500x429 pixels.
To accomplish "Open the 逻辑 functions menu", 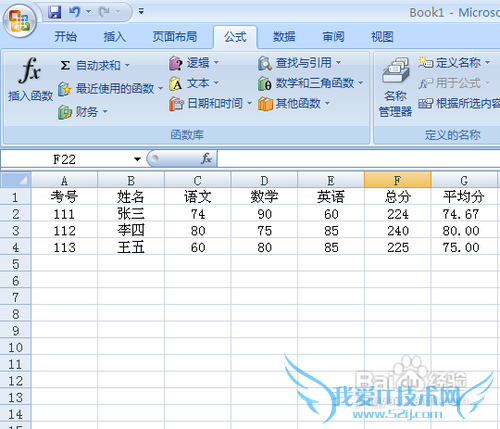I will click(194, 63).
